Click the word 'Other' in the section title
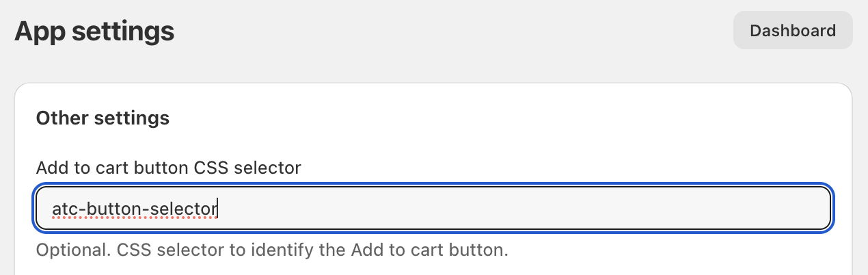 62,118
